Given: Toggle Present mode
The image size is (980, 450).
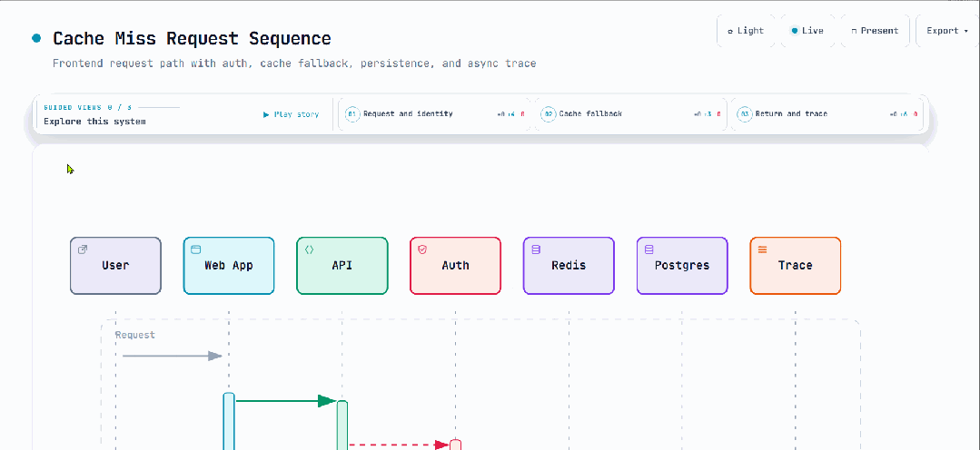Looking at the screenshot, I should click(x=875, y=31).
